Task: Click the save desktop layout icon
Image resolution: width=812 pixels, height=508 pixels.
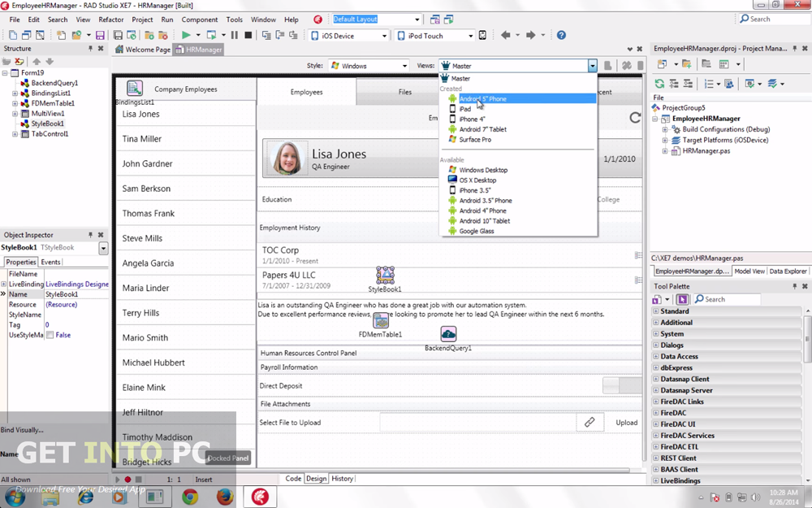Action: 435,20
